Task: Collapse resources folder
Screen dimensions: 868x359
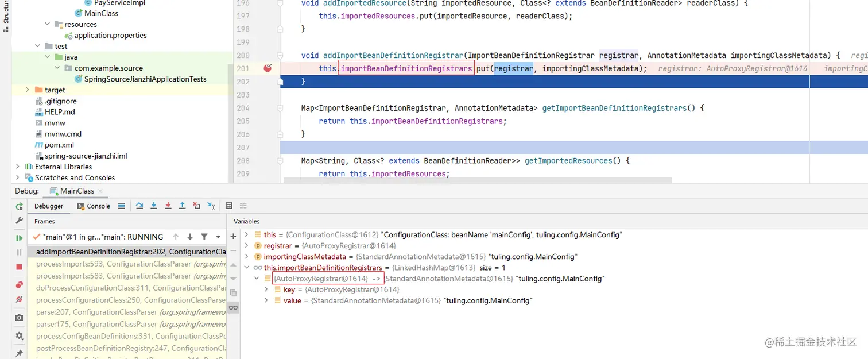Action: [x=48, y=24]
